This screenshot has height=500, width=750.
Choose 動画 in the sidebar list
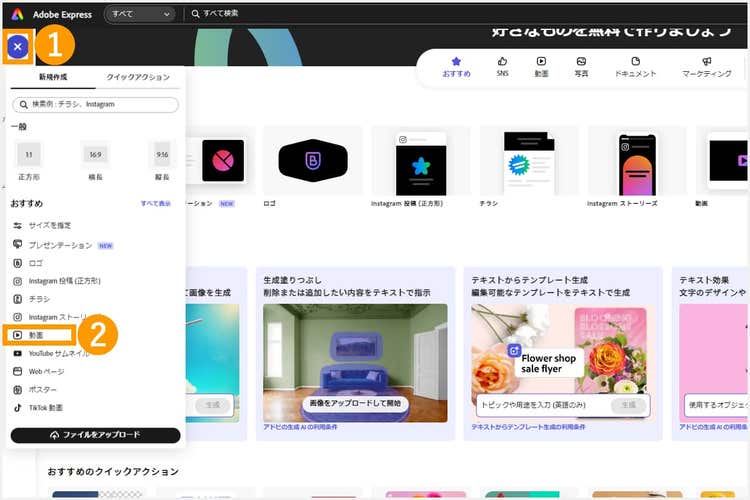tap(39, 335)
